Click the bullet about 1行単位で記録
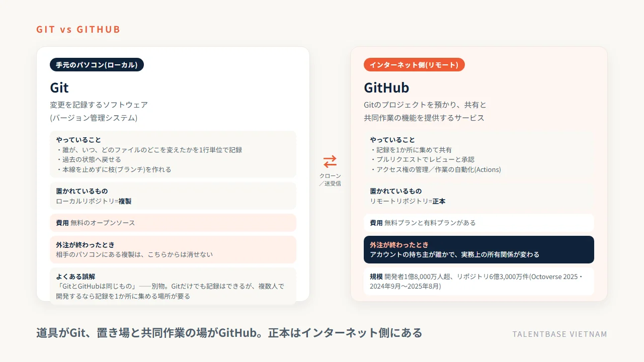The width and height of the screenshot is (644, 362). tap(149, 150)
